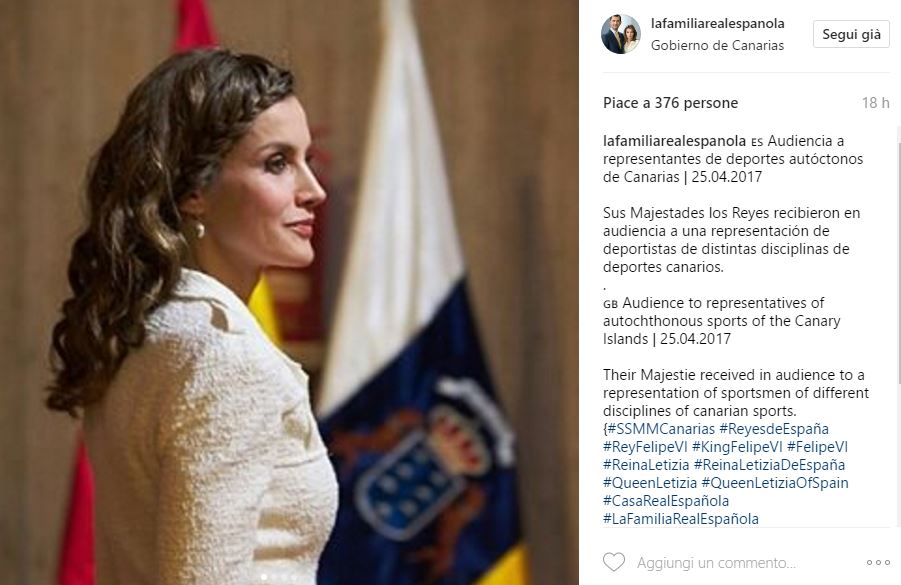Open hashtag #LaFamiliaRealEspañola
The height and width of the screenshot is (585, 901).
click(681, 518)
